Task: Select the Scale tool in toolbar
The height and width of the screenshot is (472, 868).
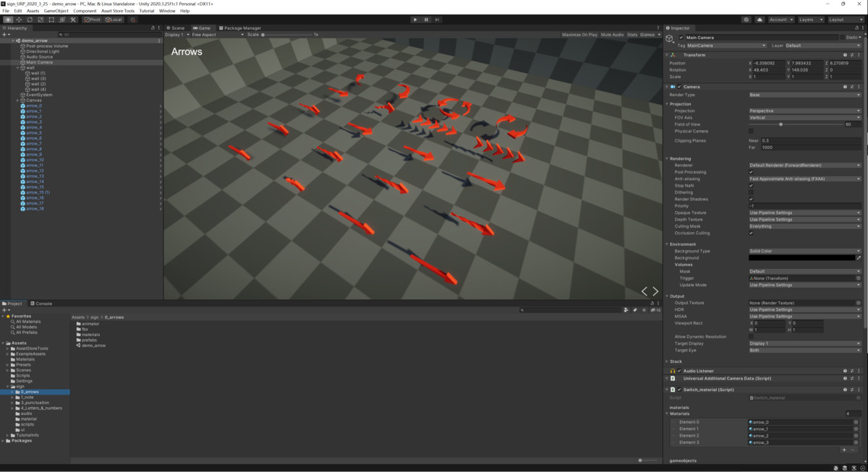Action: point(41,20)
